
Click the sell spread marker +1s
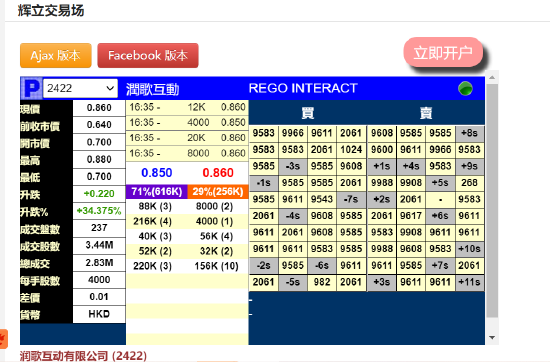(382, 166)
